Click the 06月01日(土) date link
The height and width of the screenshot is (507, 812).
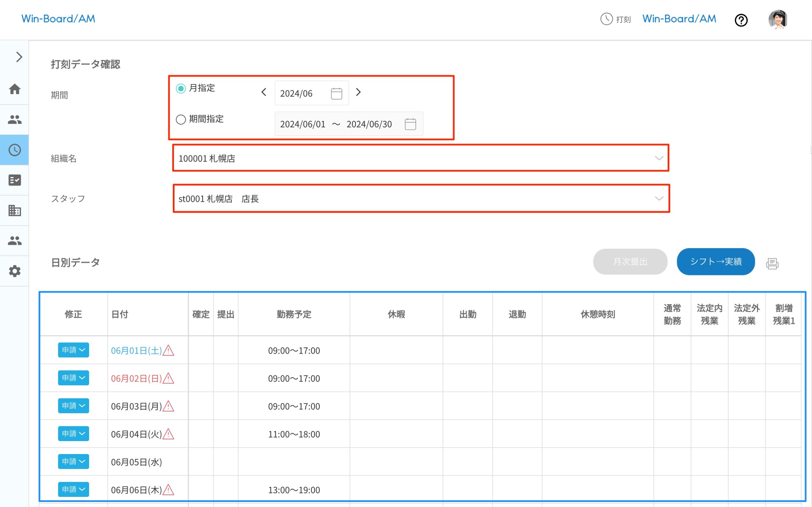136,351
